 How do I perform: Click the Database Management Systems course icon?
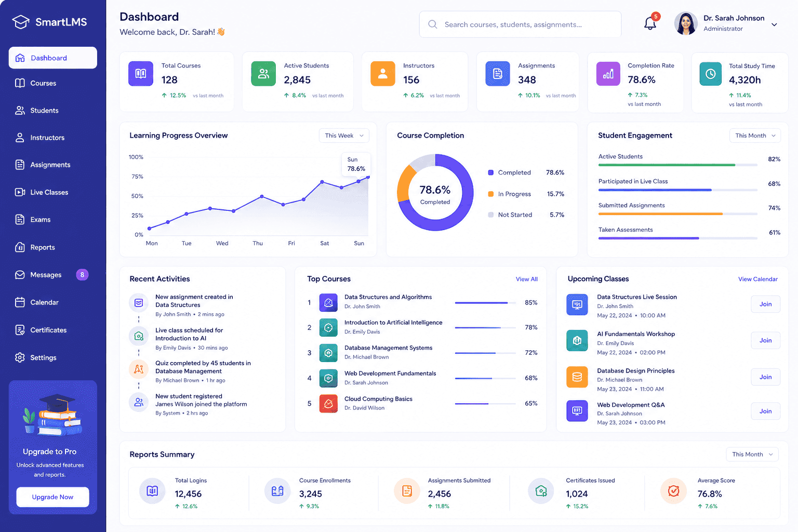[328, 353]
